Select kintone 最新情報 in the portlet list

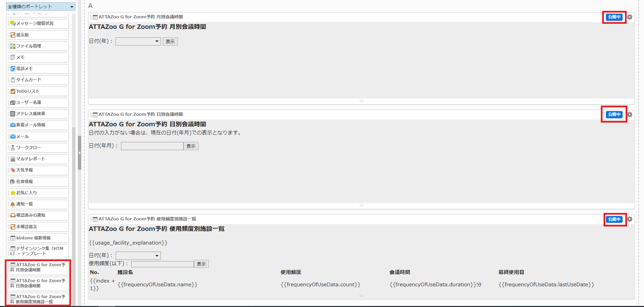[x=33, y=238]
